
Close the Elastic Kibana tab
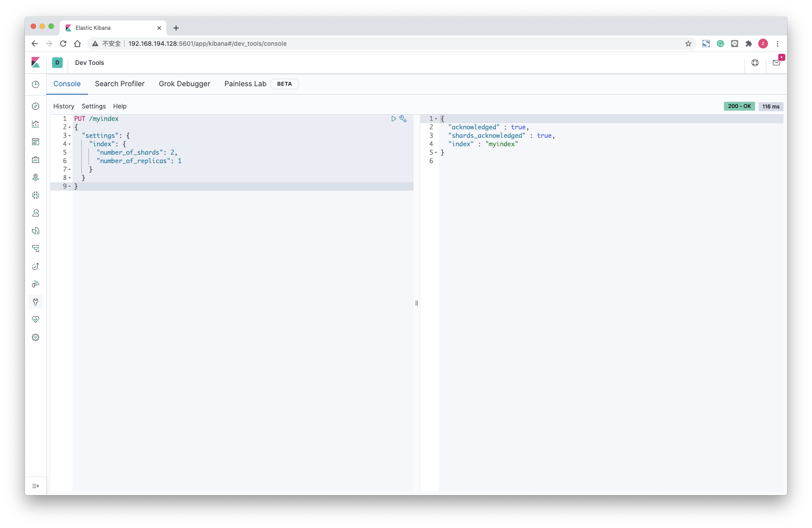click(x=159, y=28)
